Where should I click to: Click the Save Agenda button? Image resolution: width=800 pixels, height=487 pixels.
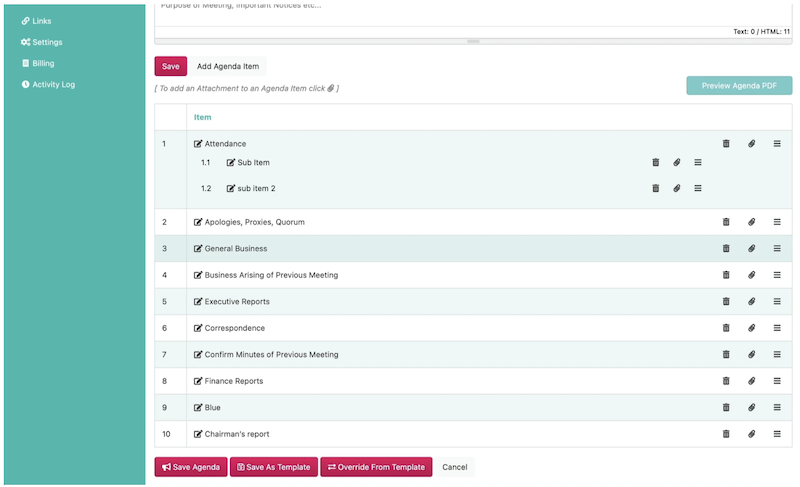coord(191,467)
